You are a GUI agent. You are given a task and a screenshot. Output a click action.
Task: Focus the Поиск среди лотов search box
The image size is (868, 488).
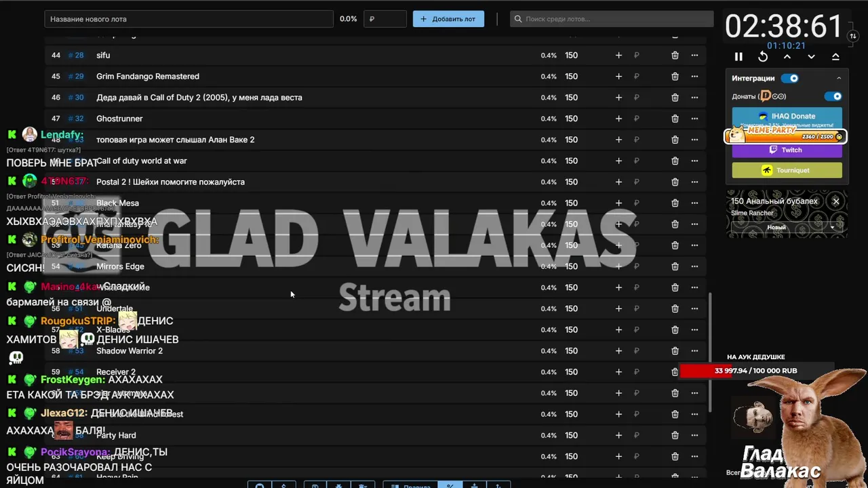(612, 19)
